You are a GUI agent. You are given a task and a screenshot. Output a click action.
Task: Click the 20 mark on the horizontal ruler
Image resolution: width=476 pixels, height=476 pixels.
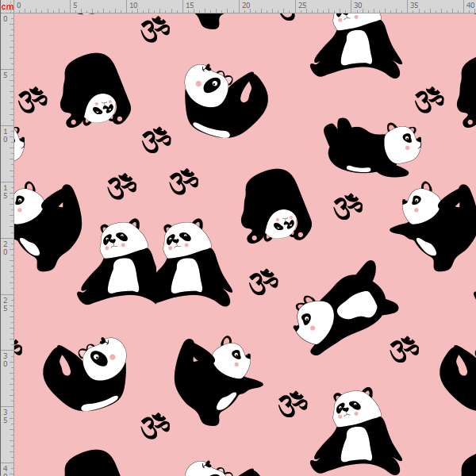pos(246,6)
